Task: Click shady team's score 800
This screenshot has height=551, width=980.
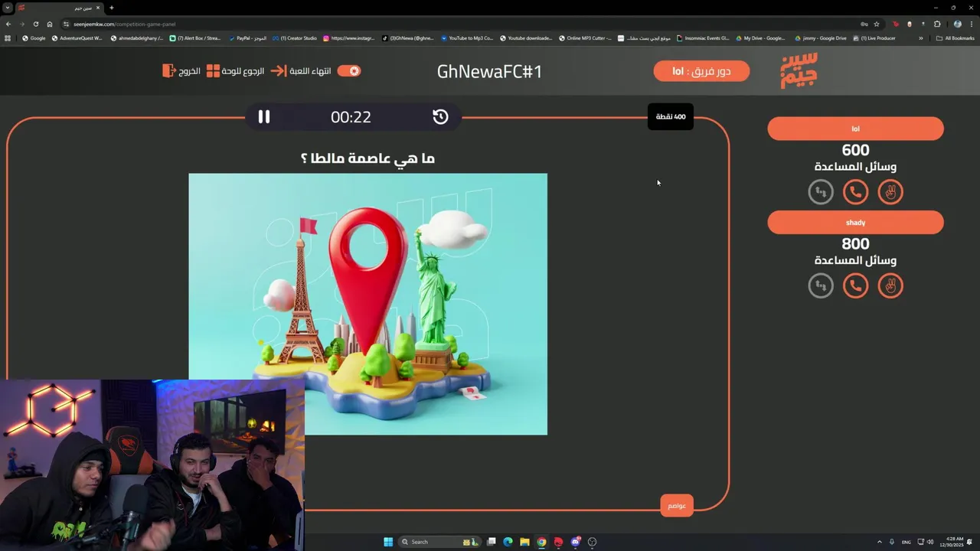Action: point(855,244)
